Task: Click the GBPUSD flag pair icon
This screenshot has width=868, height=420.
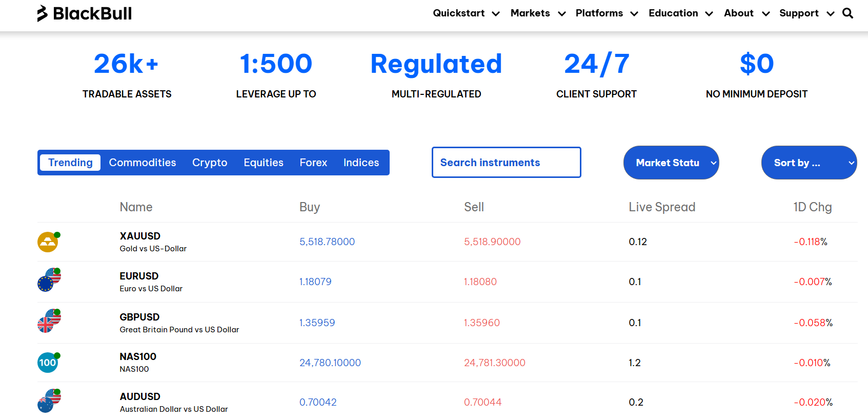Action: click(x=49, y=321)
